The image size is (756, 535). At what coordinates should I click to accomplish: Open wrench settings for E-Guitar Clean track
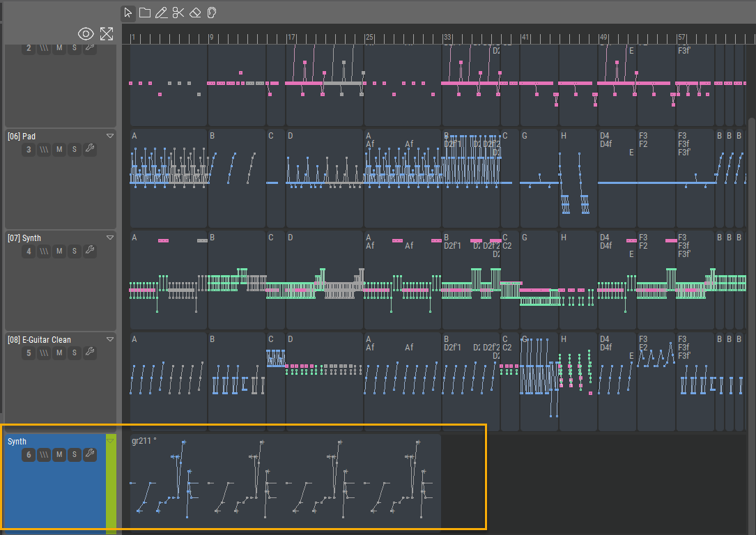[89, 352]
